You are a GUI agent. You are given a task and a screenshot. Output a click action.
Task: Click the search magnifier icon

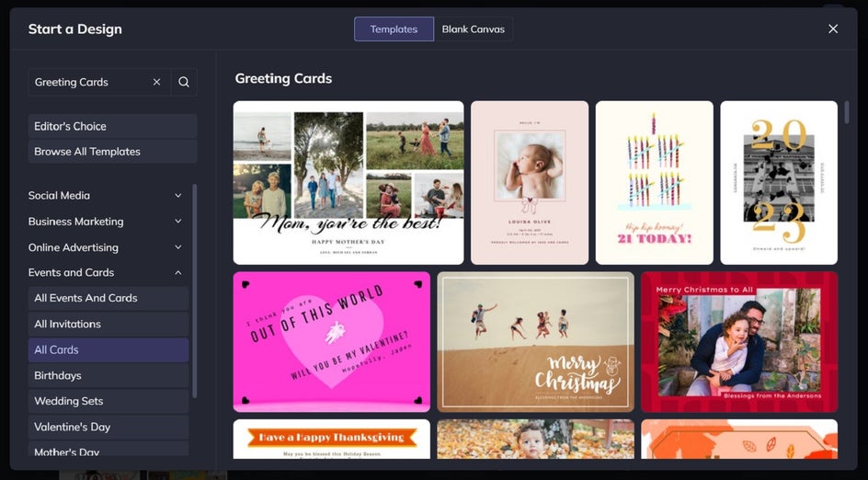[184, 82]
